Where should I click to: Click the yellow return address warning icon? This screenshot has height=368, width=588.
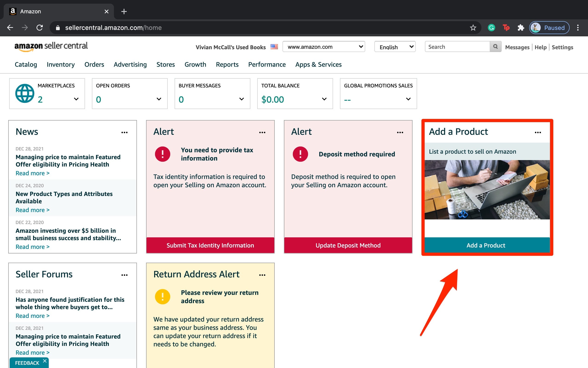pos(163,297)
